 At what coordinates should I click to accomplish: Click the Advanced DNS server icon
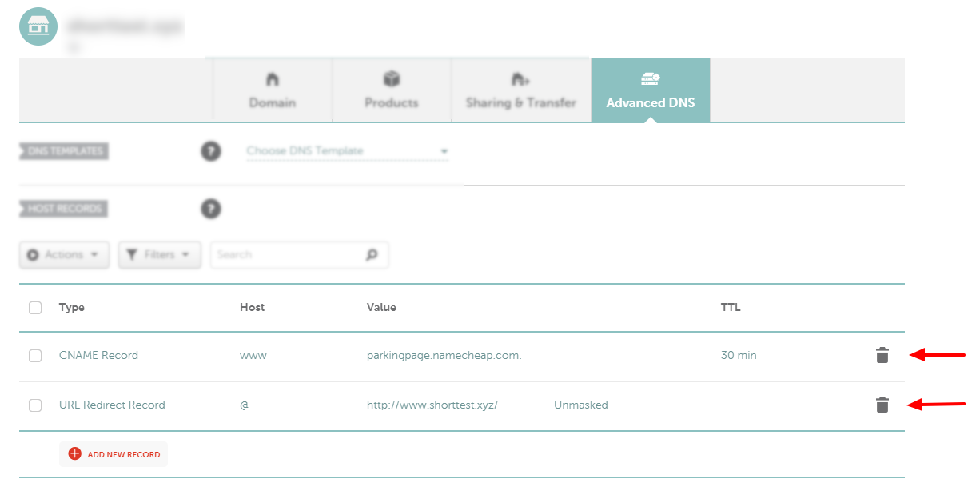pyautogui.click(x=649, y=78)
